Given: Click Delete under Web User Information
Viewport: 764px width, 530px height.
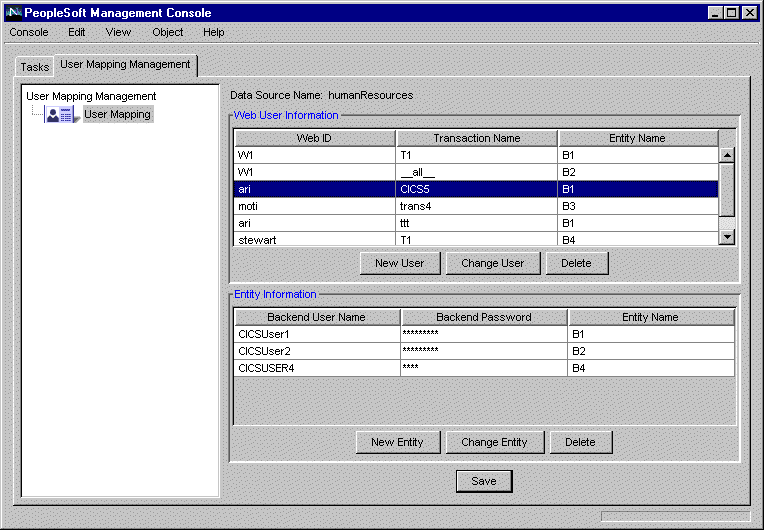Looking at the screenshot, I should coord(576,263).
